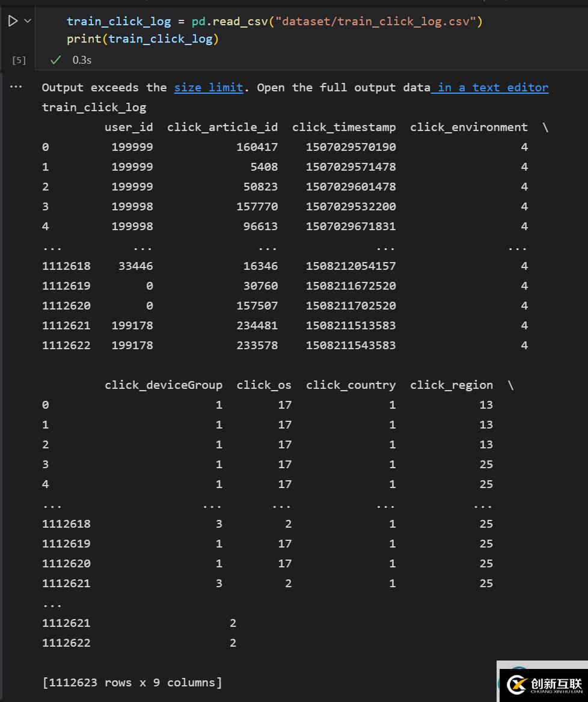
Task: Click the "dataset/train_click_log.csv" string in code
Action: click(376, 22)
